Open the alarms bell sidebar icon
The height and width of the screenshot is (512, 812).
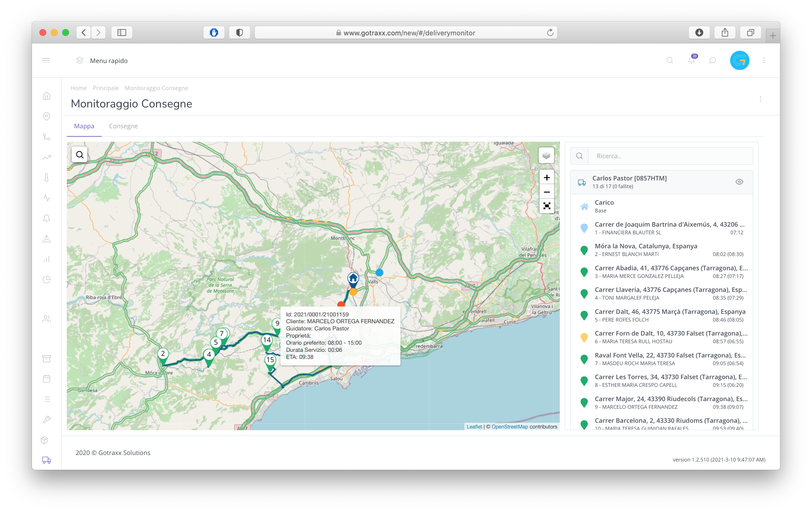47,218
